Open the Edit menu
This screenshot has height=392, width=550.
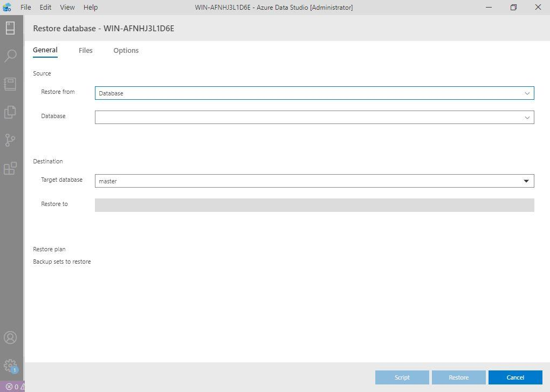(x=45, y=8)
